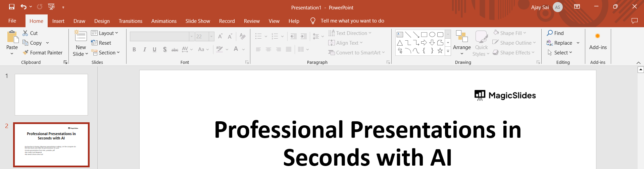Select the rectangle shape in the shapes gallery
Viewport: 644px width, 169px height.
[x=424, y=34]
